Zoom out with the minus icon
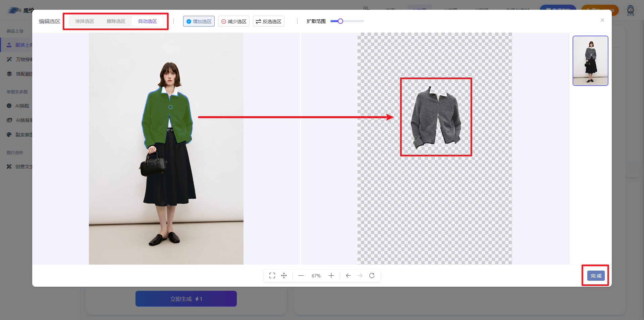This screenshot has height=320, width=644. click(301, 276)
